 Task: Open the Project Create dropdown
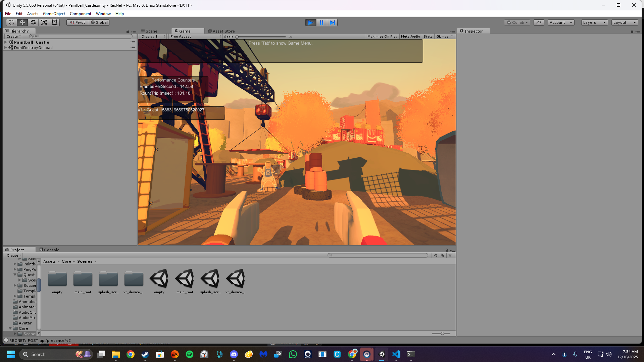(14, 256)
